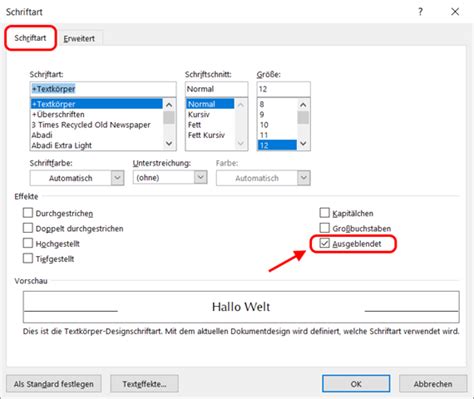This screenshot has width=474, height=399.
Task: Choose Fett Kursiv font style
Action: [210, 135]
